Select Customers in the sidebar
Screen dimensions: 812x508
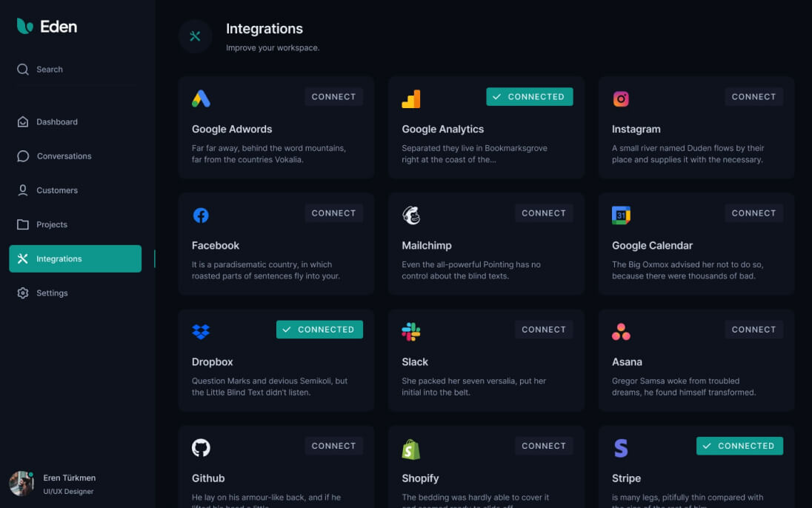[57, 190]
